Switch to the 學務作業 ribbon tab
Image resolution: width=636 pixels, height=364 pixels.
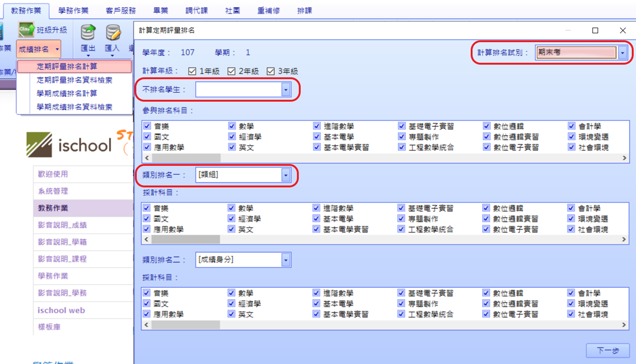click(73, 11)
